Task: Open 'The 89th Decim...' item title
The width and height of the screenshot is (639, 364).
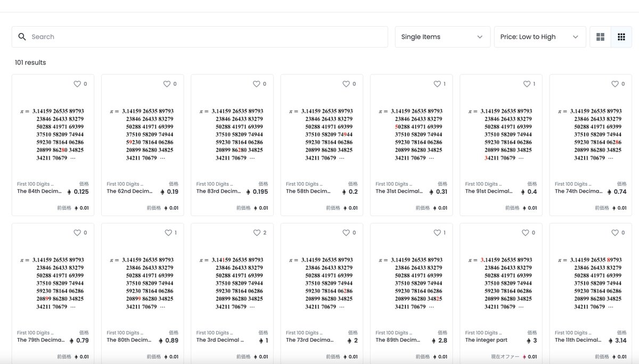Action: point(398,340)
